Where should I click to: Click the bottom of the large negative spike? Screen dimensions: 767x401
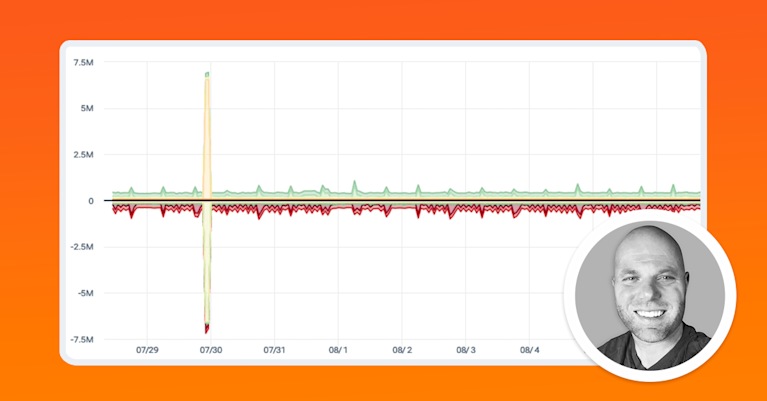point(207,329)
